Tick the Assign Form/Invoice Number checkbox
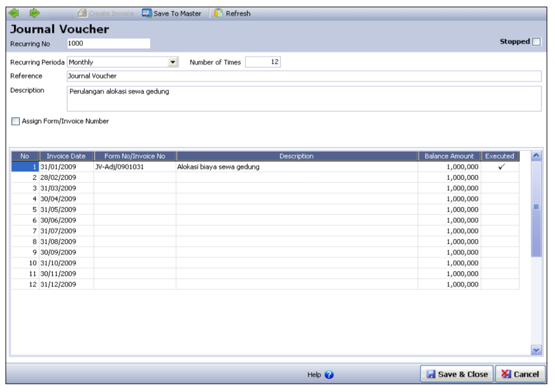The height and width of the screenshot is (392, 555). point(16,122)
